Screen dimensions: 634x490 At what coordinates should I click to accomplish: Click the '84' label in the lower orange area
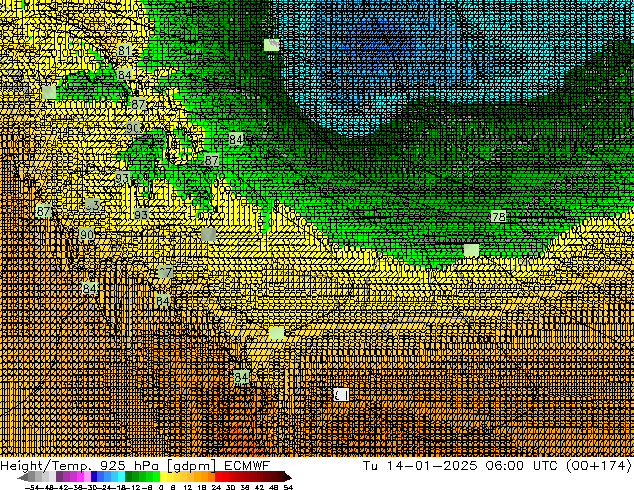pos(241,377)
